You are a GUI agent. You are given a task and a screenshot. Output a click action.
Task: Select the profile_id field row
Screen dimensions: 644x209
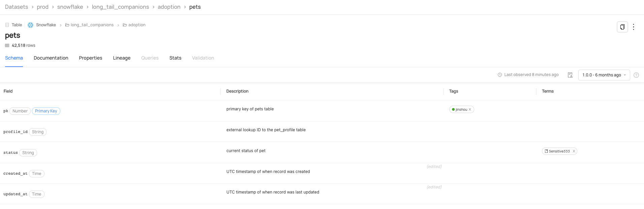coord(15,132)
